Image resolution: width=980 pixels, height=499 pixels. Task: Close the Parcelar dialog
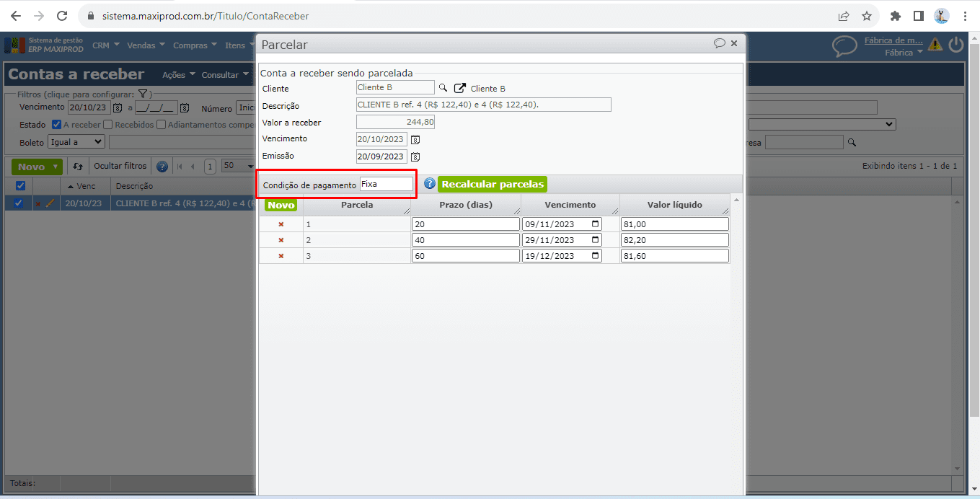734,43
